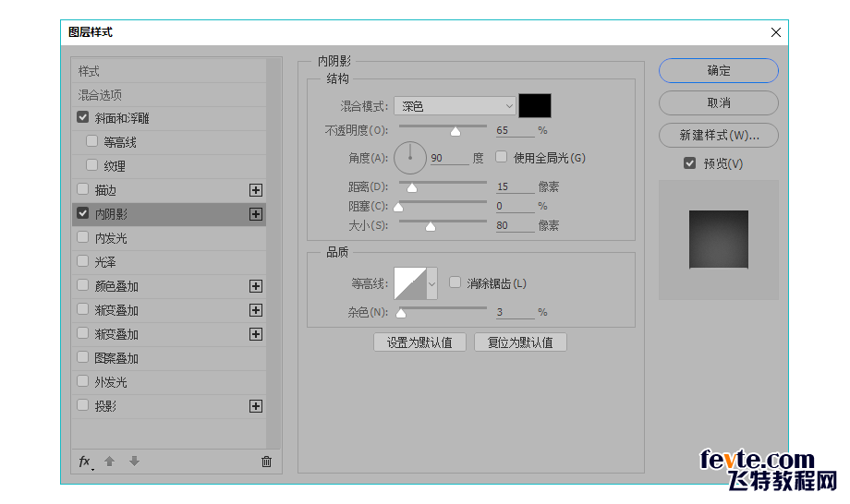Toggle the 预览 preview checkbox

tap(689, 163)
